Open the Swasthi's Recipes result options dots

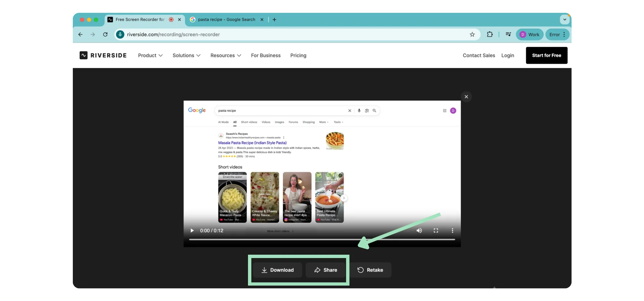[284, 137]
